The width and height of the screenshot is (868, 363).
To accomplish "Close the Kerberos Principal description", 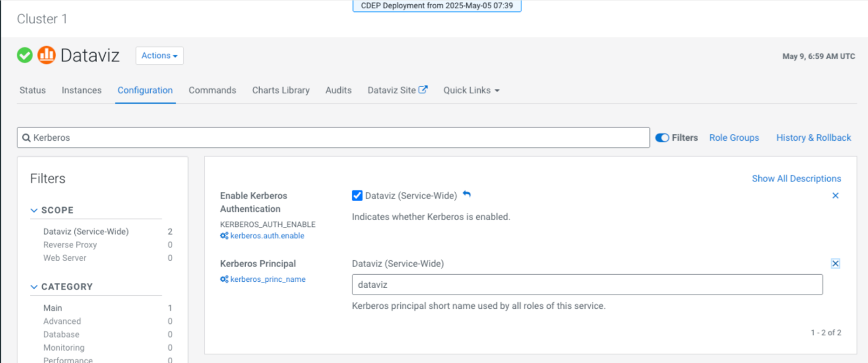I will [x=835, y=264].
